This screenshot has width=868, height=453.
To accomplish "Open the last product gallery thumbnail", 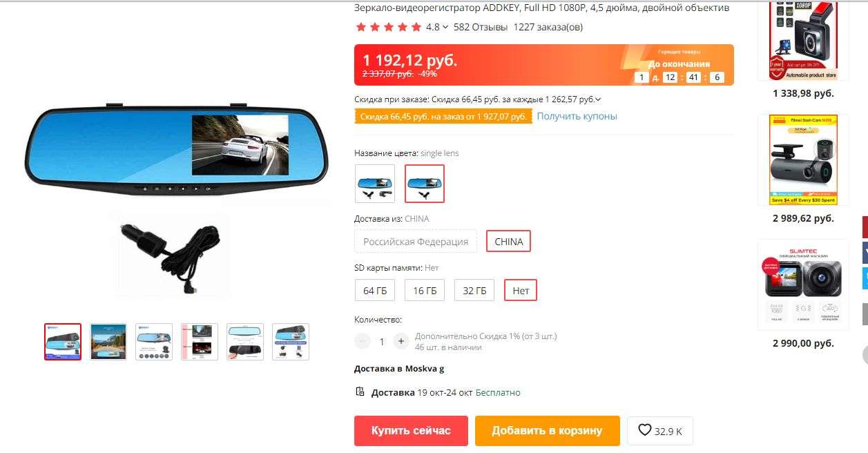I will point(291,342).
